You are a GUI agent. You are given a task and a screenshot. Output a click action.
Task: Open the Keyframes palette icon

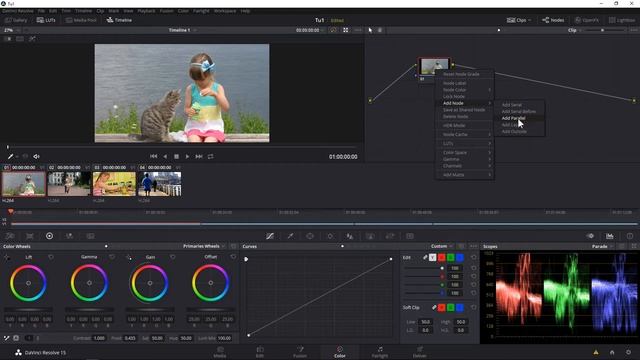(x=590, y=236)
